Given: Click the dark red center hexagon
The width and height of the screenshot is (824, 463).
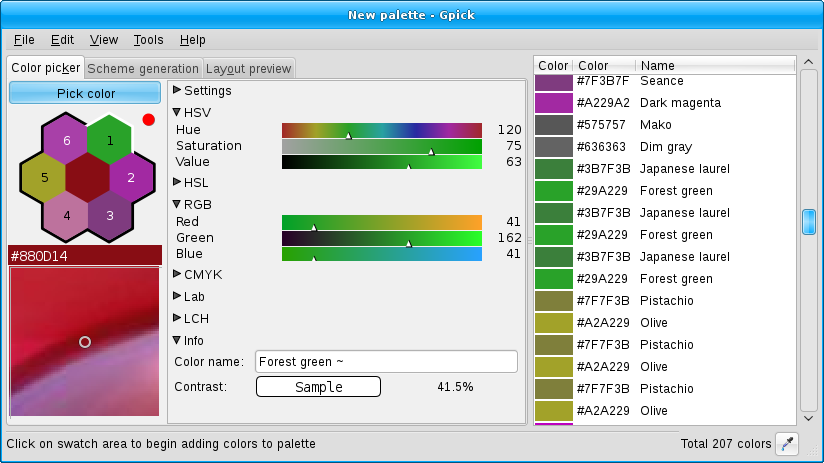Looking at the screenshot, I should tap(87, 178).
